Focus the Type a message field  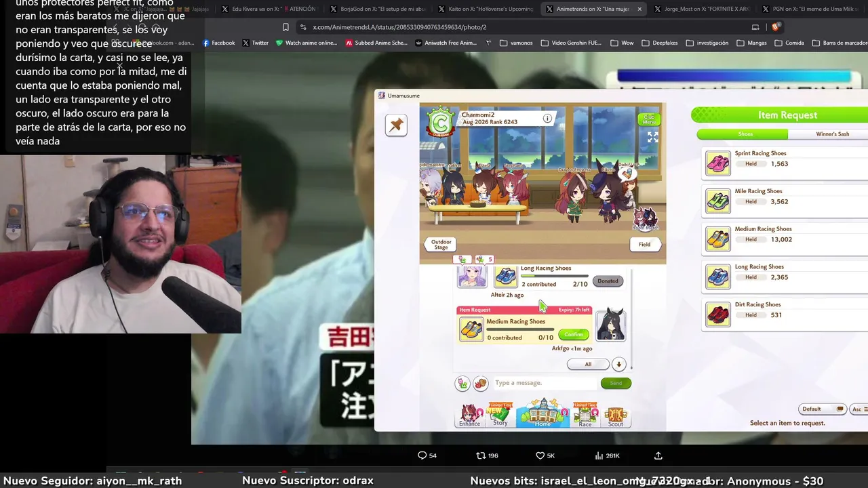coord(545,383)
